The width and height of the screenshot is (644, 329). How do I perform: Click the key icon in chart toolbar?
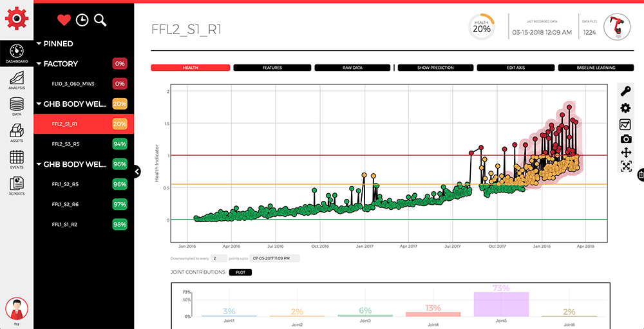tap(625, 91)
